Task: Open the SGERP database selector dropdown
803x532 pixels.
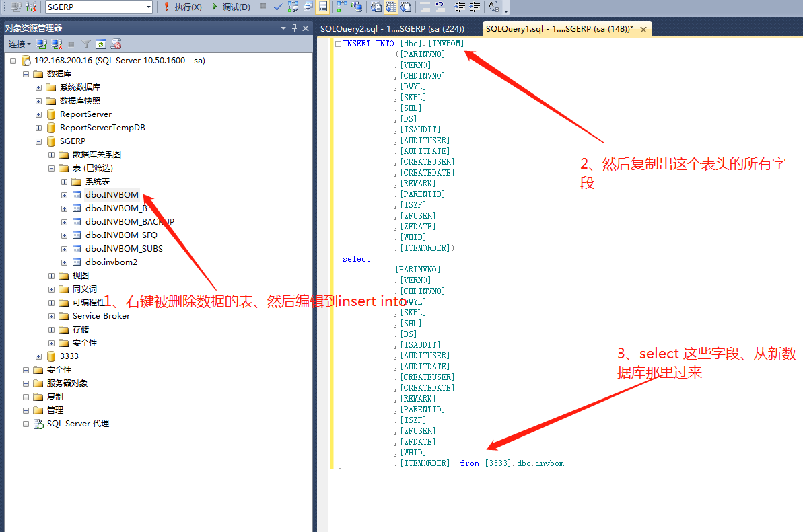Action: point(149,7)
